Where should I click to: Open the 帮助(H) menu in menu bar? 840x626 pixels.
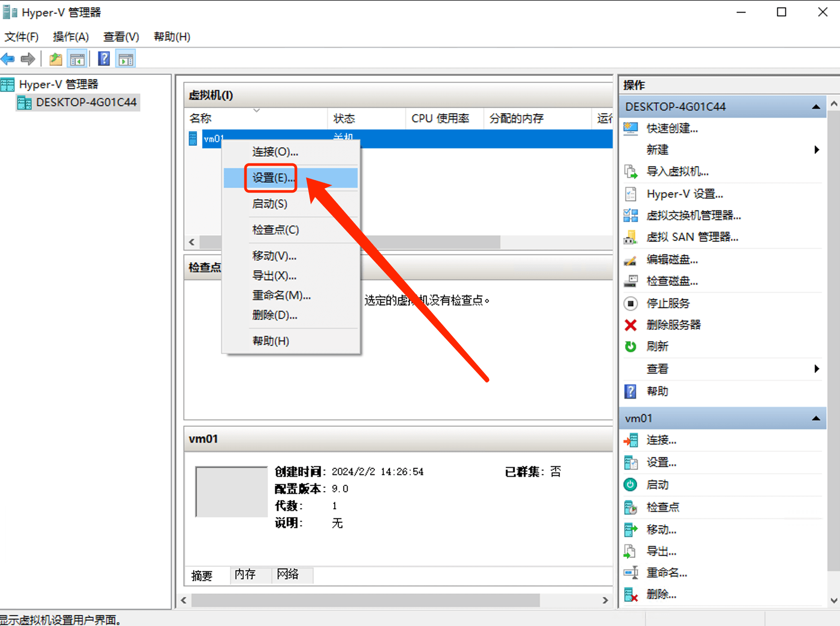click(x=172, y=37)
